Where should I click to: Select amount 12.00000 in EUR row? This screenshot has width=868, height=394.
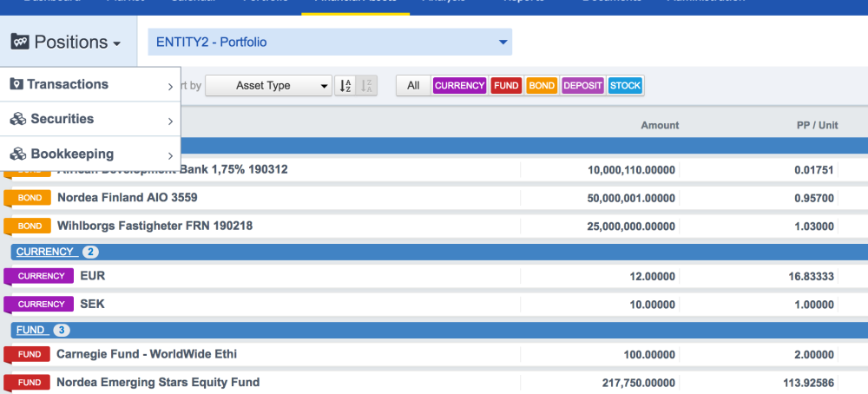(x=652, y=277)
